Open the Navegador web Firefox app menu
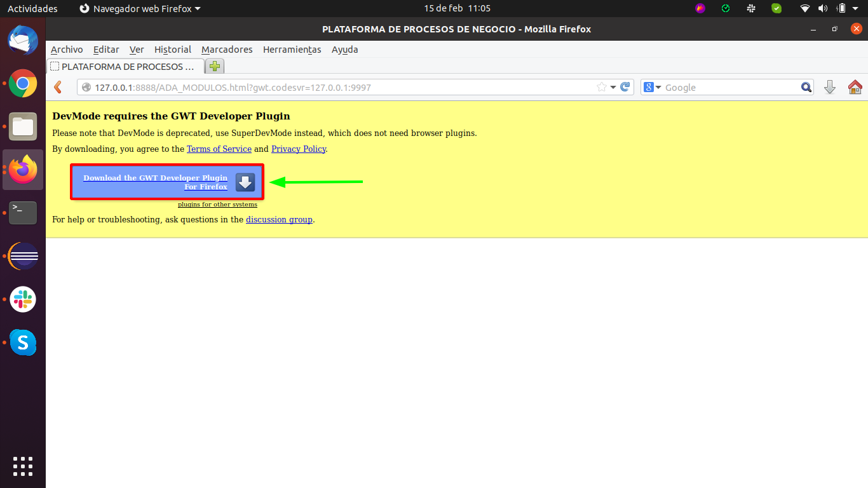 140,8
